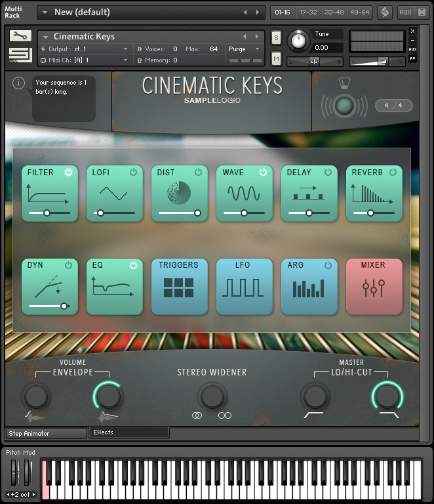Mute the instrument with M button

coord(276,59)
